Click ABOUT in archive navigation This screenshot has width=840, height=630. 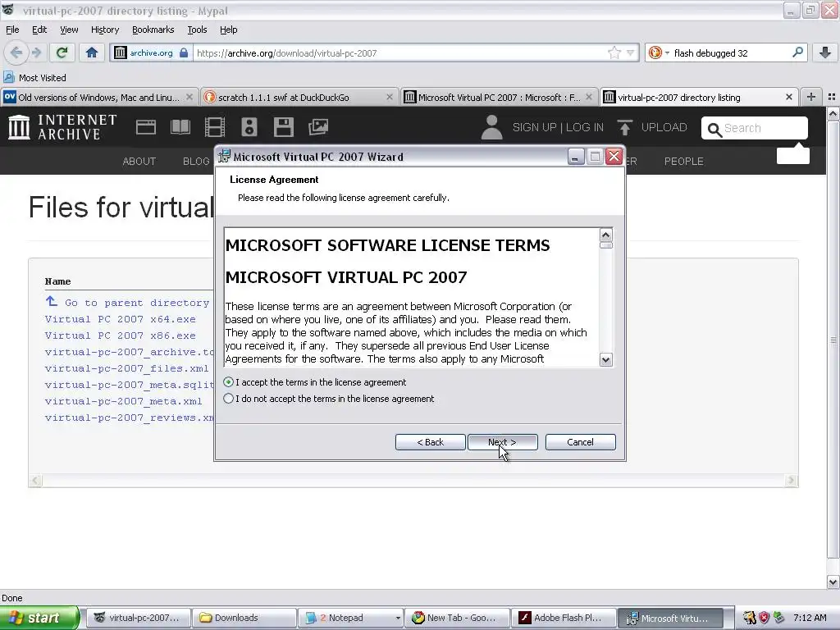(139, 162)
